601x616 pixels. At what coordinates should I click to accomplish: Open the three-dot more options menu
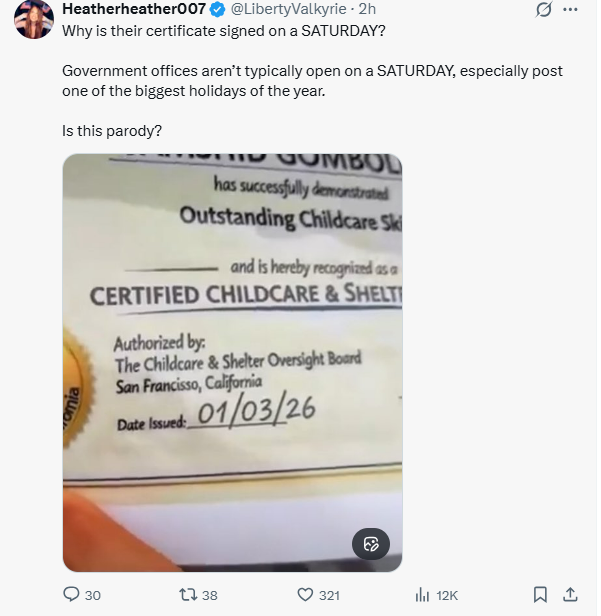(x=571, y=10)
